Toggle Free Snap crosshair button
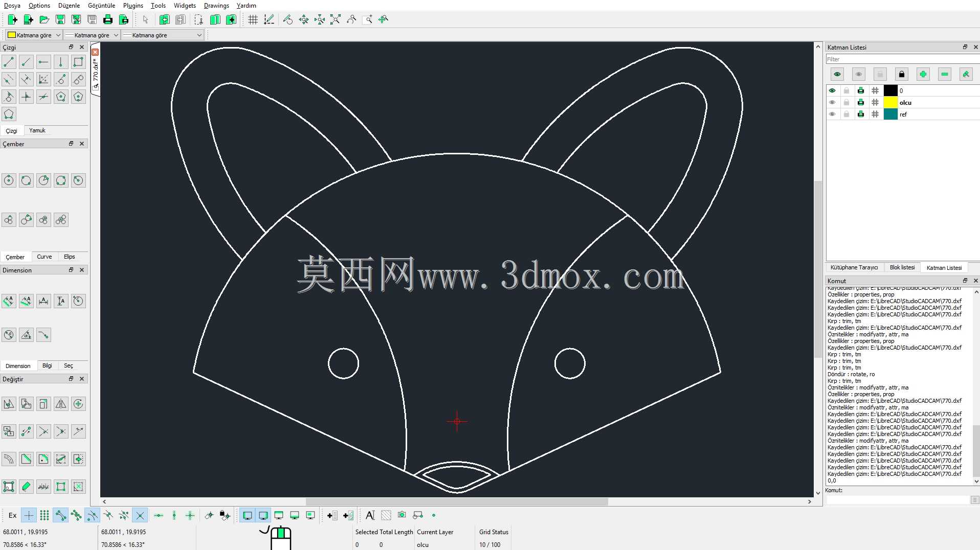This screenshot has width=980, height=550. tap(29, 515)
